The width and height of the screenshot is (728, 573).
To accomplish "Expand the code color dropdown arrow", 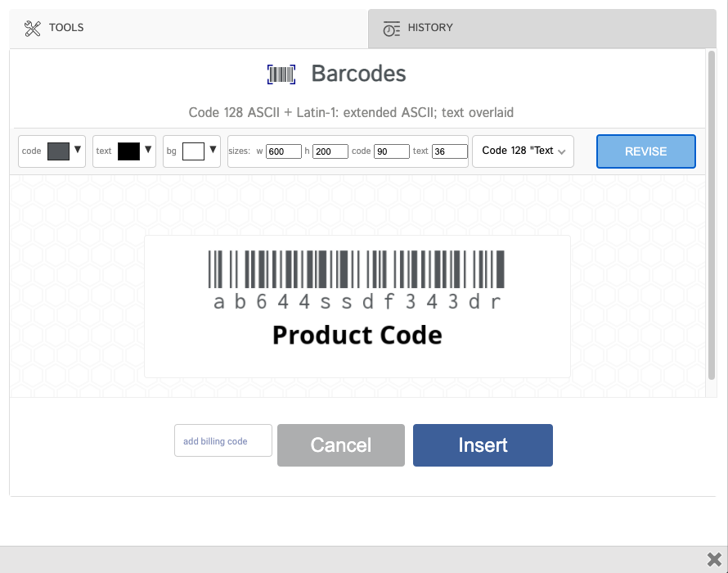I will click(78, 150).
